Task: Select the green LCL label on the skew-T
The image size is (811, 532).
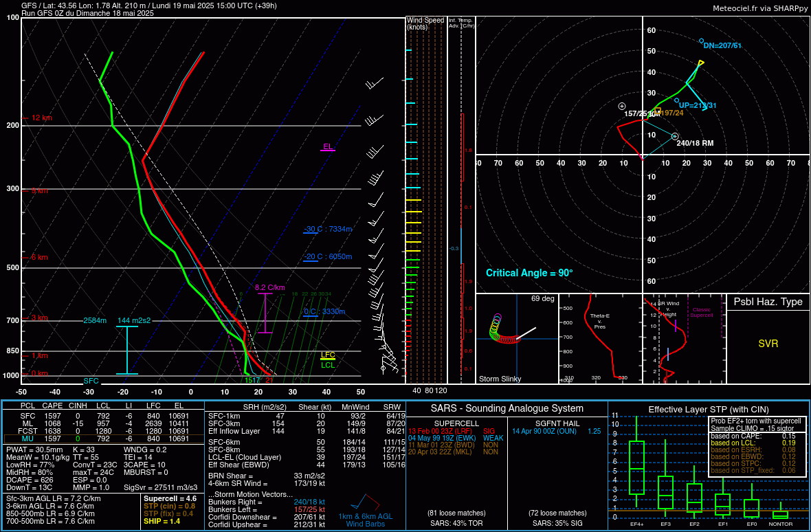Action: tap(328, 365)
